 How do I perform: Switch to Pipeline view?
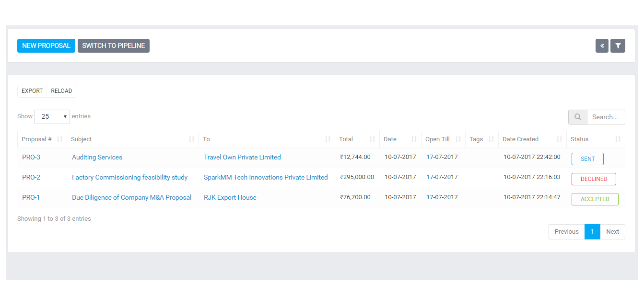click(114, 45)
